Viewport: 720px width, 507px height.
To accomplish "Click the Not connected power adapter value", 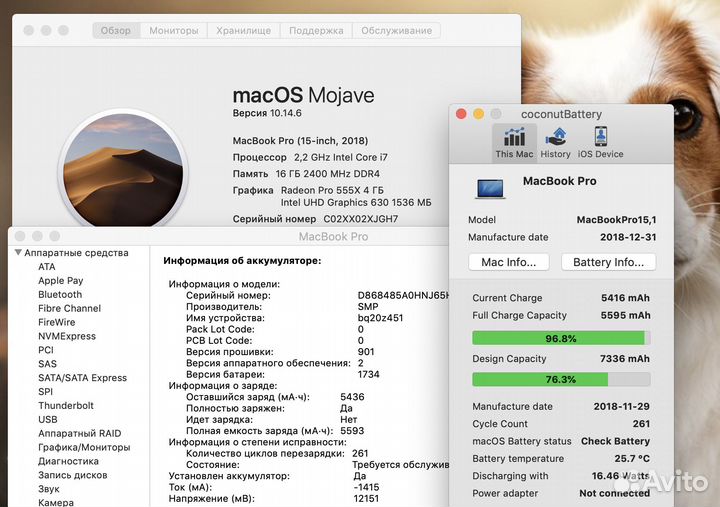I will point(614,493).
